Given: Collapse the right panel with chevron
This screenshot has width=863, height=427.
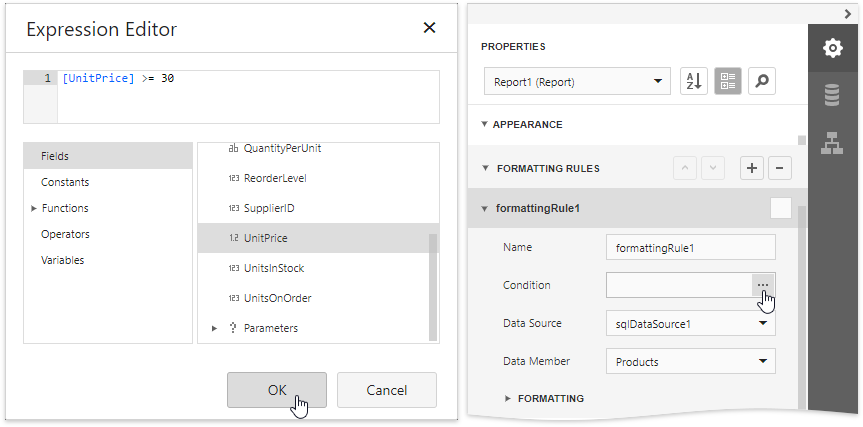Looking at the screenshot, I should tap(848, 13).
